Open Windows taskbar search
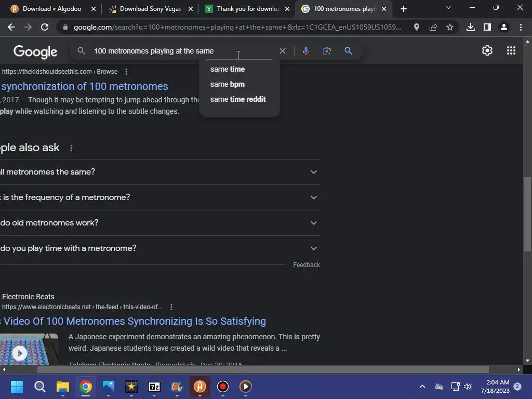Viewport: 532px width, 399px height. pos(39,387)
